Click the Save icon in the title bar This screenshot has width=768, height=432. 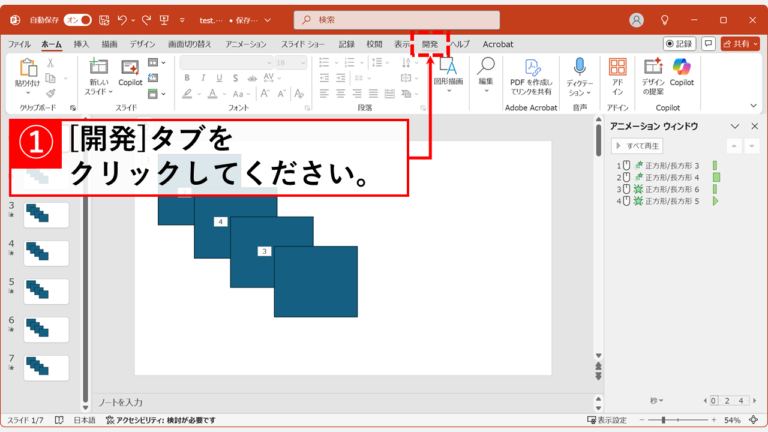[104, 20]
